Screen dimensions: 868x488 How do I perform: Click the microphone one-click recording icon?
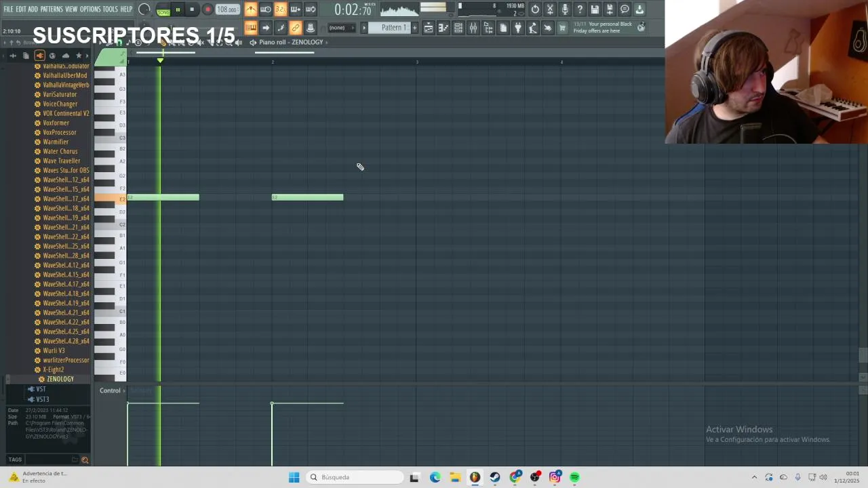coord(565,9)
